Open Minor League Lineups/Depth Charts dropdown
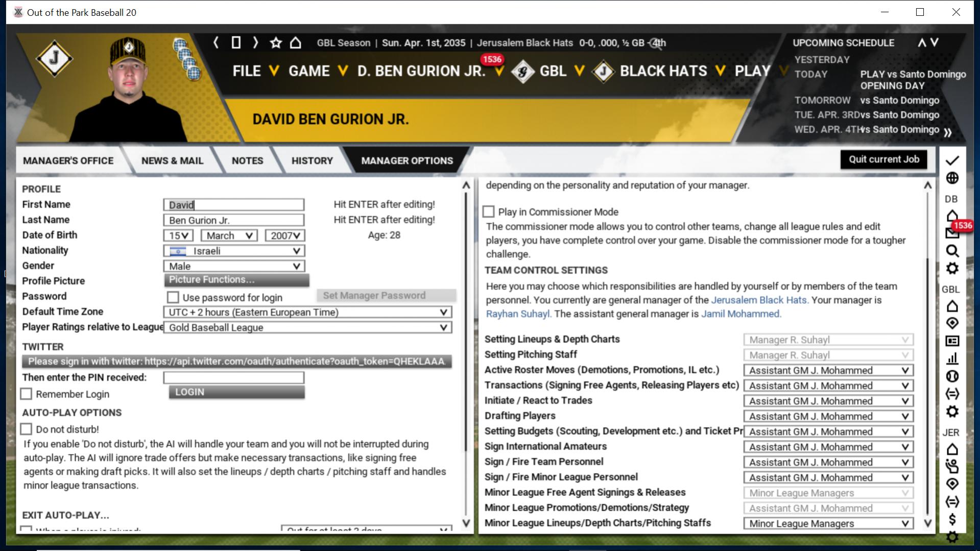The height and width of the screenshot is (551, 980). click(x=828, y=523)
